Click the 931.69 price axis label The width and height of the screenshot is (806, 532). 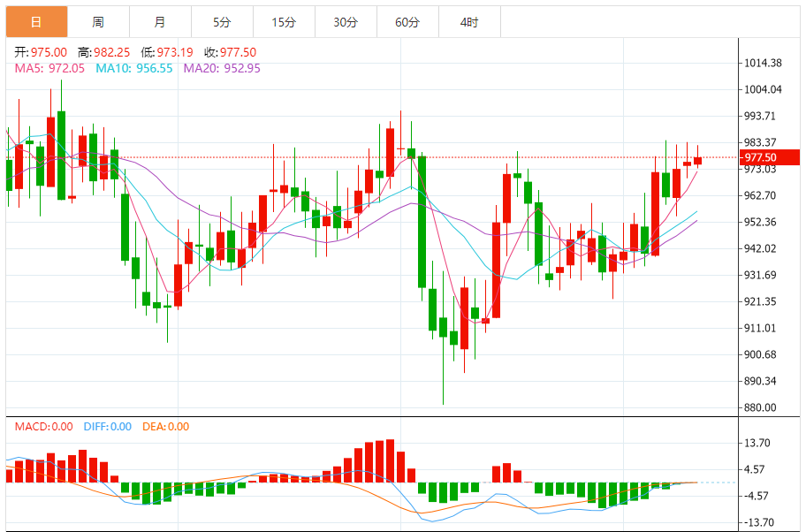[760, 275]
